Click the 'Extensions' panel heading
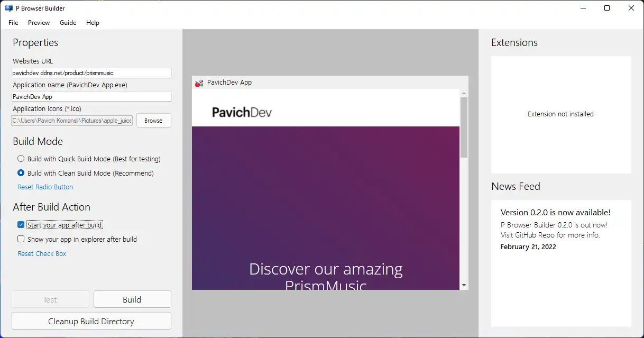 (514, 43)
